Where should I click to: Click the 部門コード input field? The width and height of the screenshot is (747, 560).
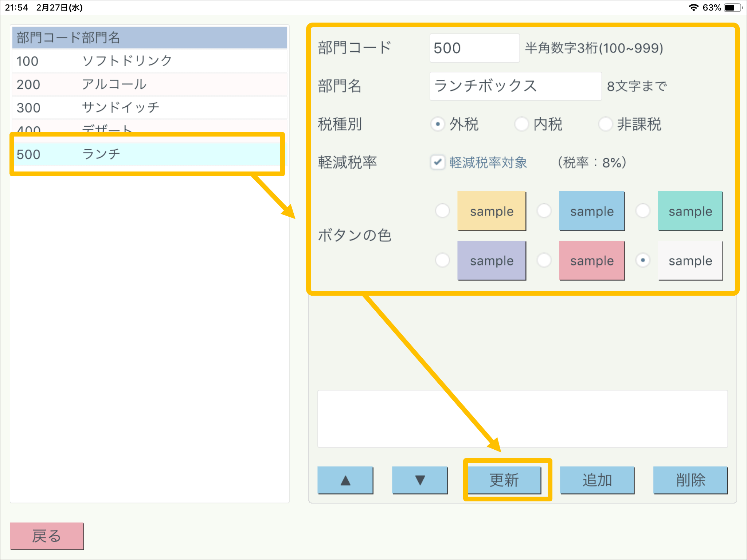[474, 48]
